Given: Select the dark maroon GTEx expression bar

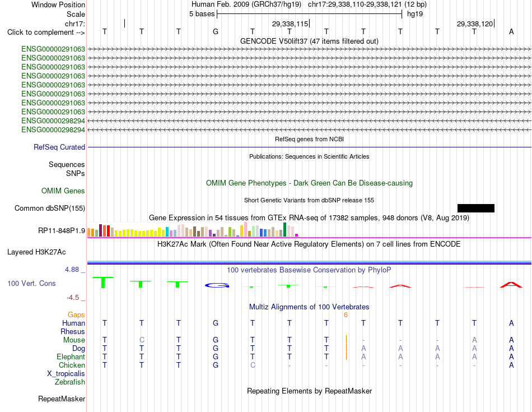Looking at the screenshot, I should point(100,230).
